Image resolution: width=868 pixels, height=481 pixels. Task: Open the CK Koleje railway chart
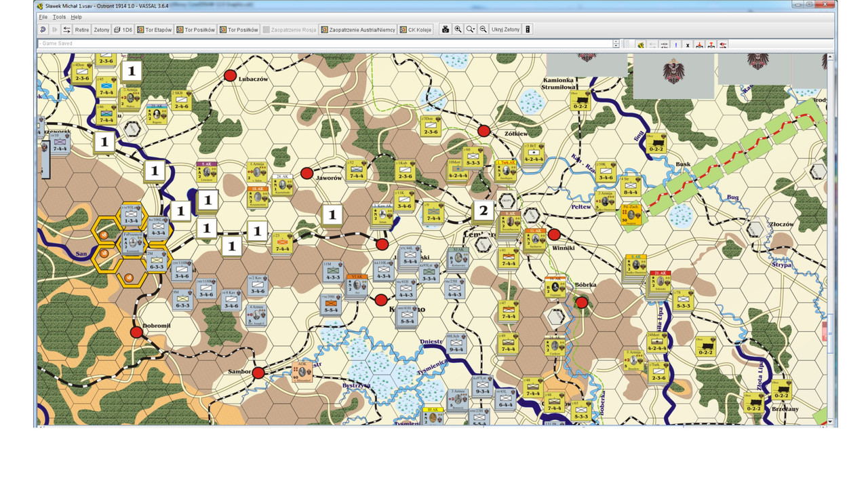point(416,30)
